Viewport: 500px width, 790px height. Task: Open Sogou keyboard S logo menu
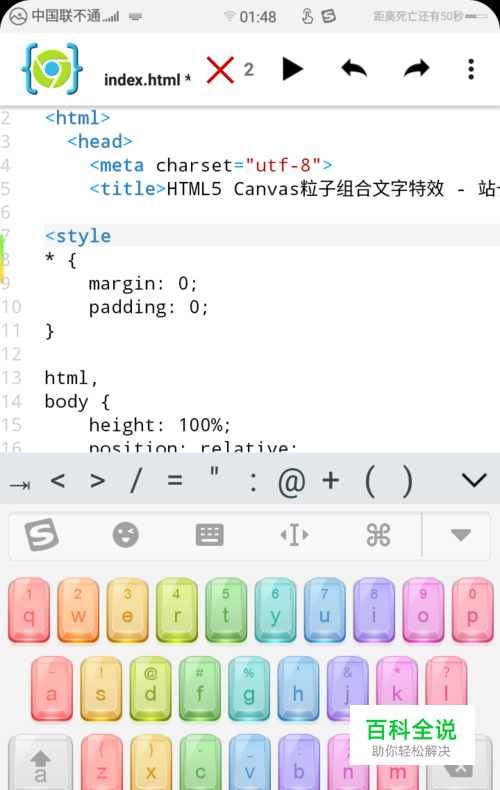pos(42,535)
